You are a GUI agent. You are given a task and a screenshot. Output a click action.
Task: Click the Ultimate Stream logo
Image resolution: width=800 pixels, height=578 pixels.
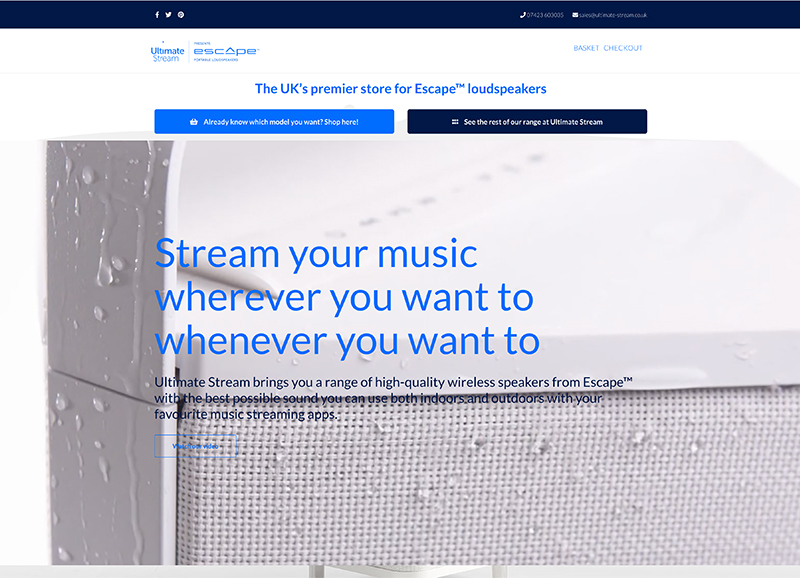tap(167, 52)
